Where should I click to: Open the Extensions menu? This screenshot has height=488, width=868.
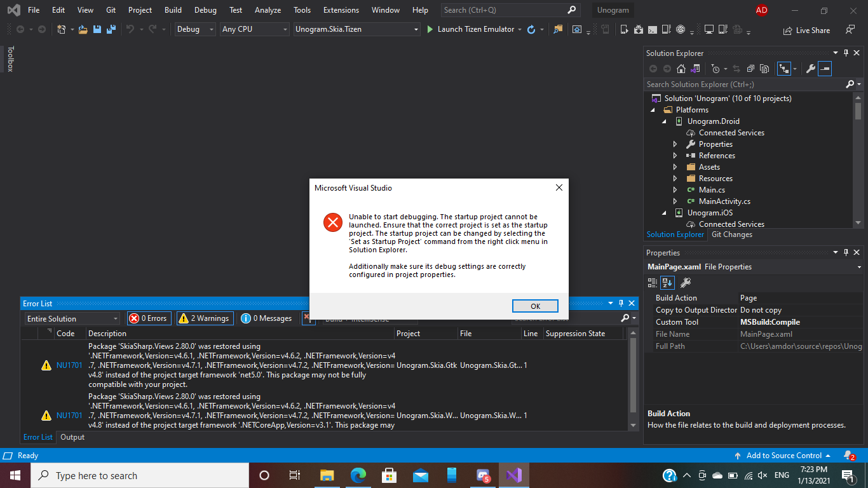pyautogui.click(x=341, y=10)
